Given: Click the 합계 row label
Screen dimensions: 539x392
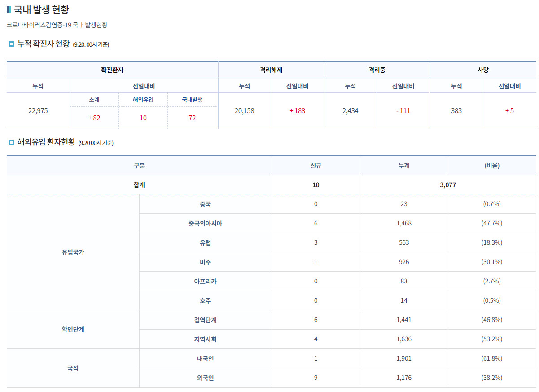Looking at the screenshot, I should 139,185.
